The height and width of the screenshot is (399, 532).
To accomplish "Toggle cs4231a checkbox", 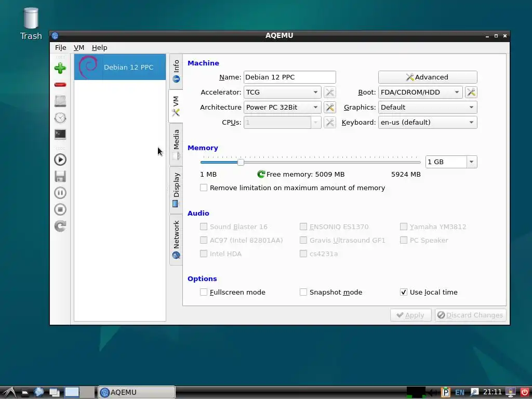I will pos(303,254).
